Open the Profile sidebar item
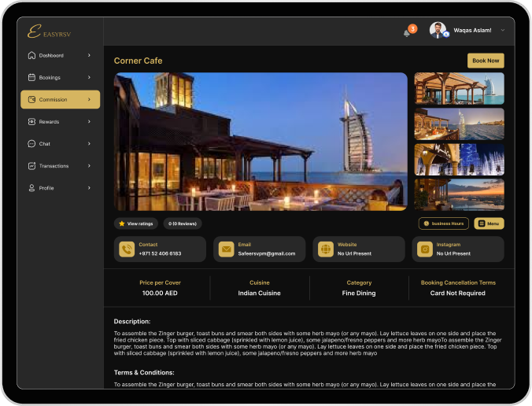The image size is (532, 406). click(x=60, y=188)
